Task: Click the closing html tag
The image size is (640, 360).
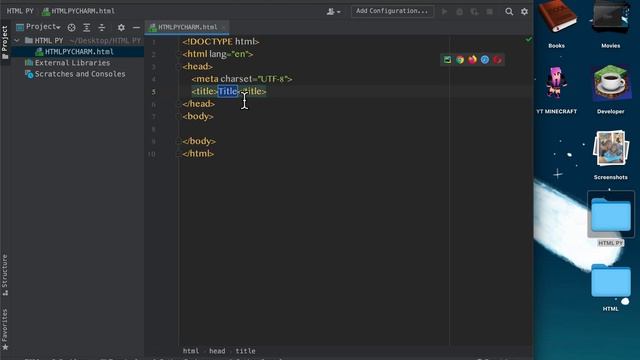Action: (x=198, y=154)
